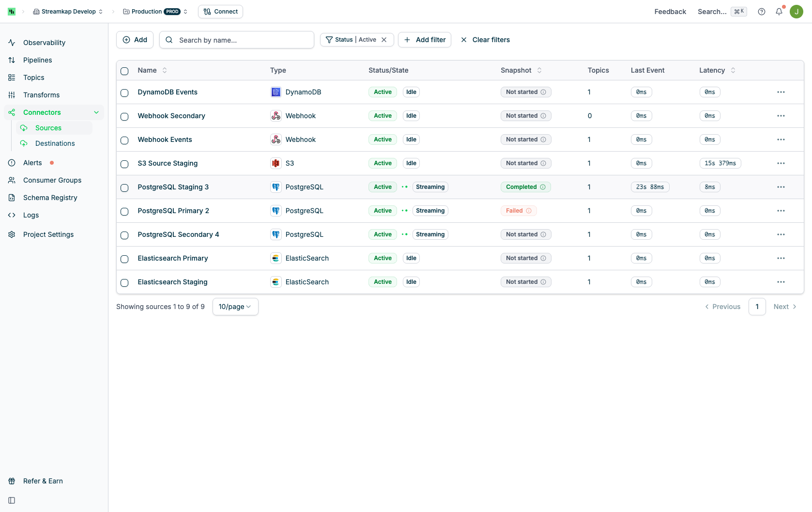Open row actions for DynamoDB Events

(x=781, y=92)
